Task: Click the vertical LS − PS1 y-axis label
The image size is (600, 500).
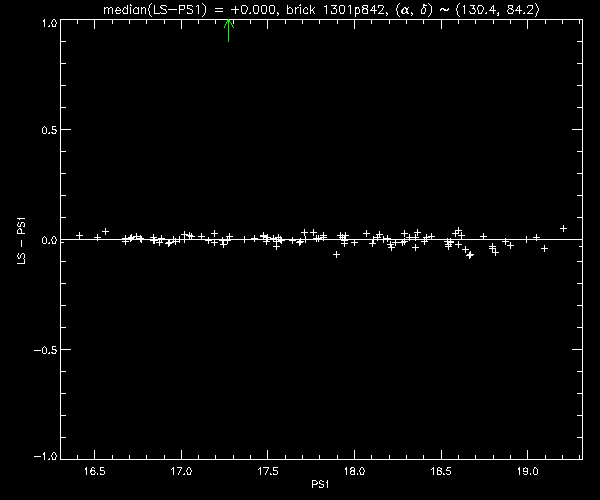Action: click(22, 241)
